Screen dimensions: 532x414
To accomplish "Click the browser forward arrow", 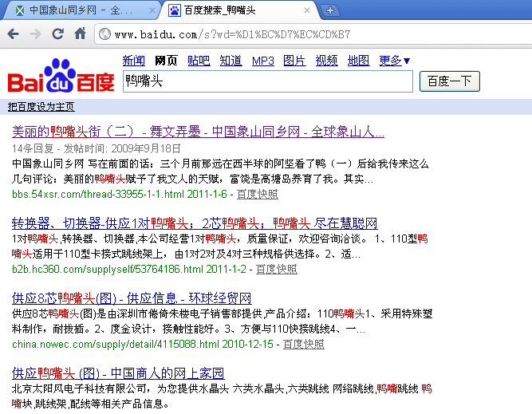I will (x=35, y=34).
